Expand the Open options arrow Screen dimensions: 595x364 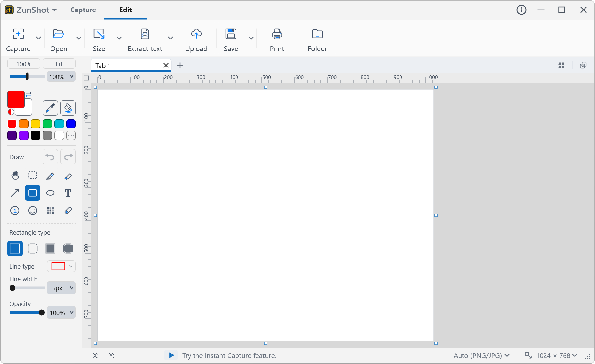point(79,38)
